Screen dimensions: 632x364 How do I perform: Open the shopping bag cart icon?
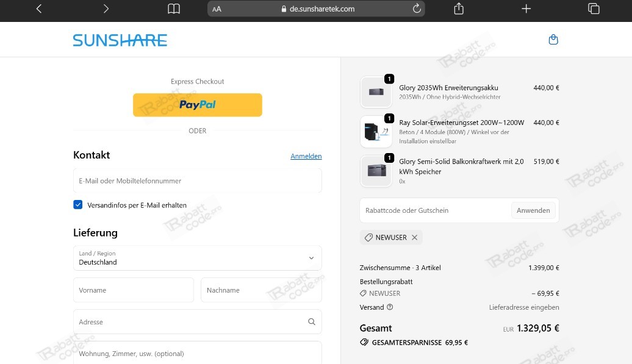[553, 40]
